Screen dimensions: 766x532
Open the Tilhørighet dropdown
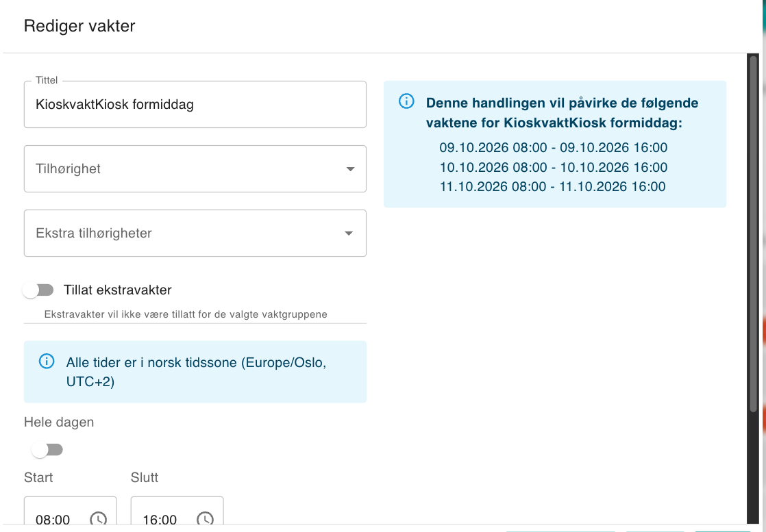pyautogui.click(x=195, y=169)
